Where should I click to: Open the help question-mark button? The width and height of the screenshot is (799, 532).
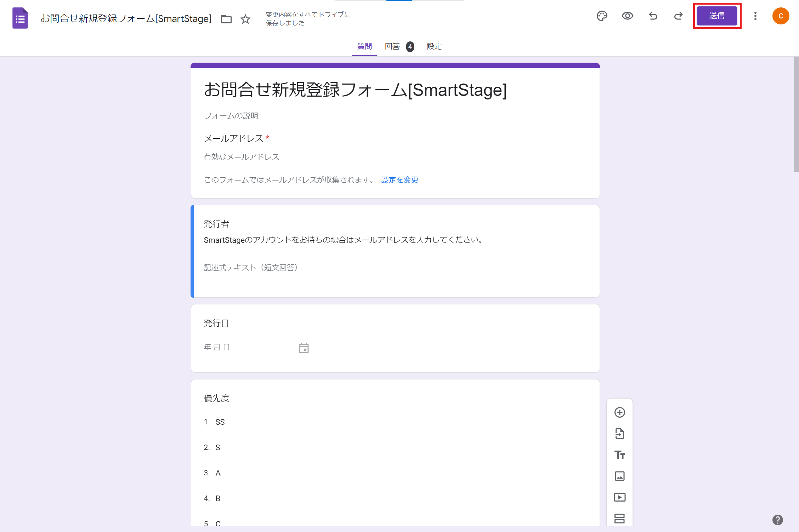pos(777,520)
